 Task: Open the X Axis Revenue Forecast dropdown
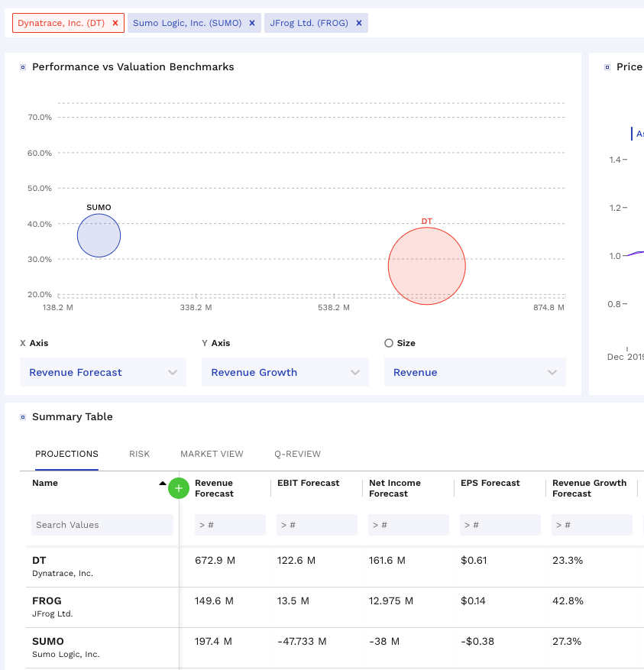click(x=102, y=372)
